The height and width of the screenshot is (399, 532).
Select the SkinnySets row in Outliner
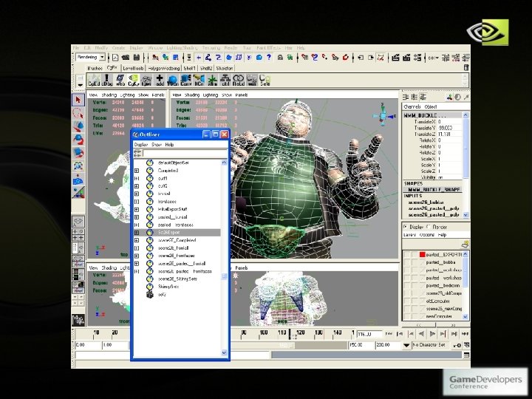pos(168,287)
